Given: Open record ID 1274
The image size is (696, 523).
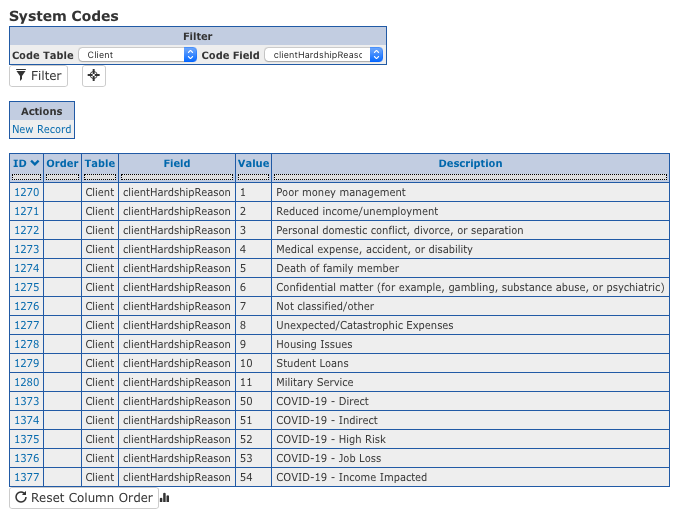Looking at the screenshot, I should click(x=27, y=269).
